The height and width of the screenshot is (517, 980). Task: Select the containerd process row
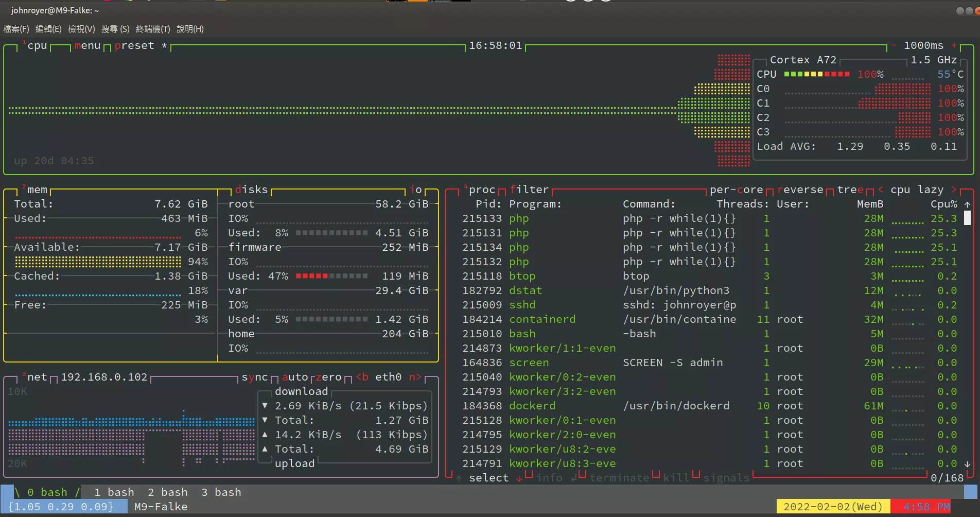pos(709,319)
